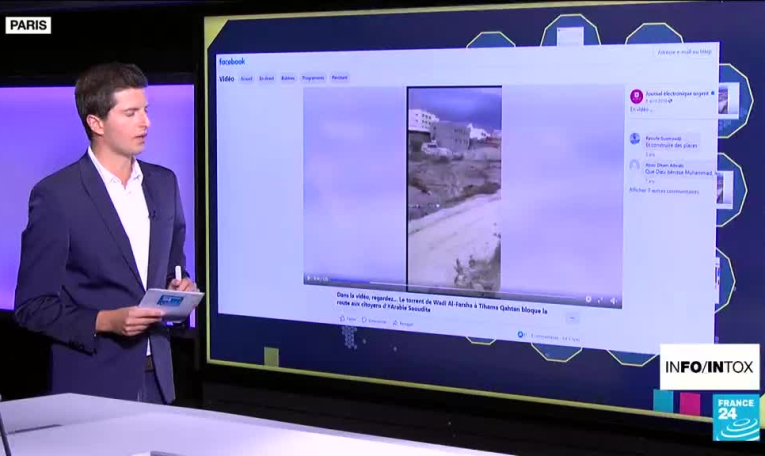Select the En direct tab

266,78
